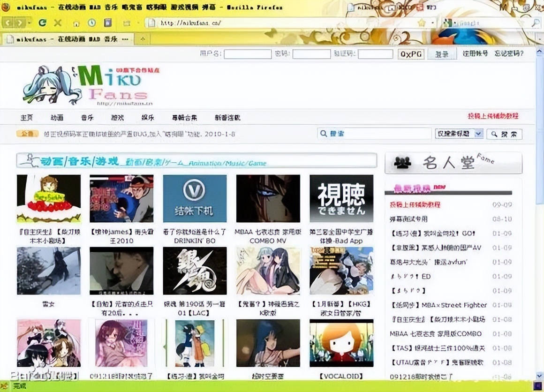The width and height of the screenshot is (544, 392).
Task: Click the Forward navigation icon
Action: pos(19,23)
